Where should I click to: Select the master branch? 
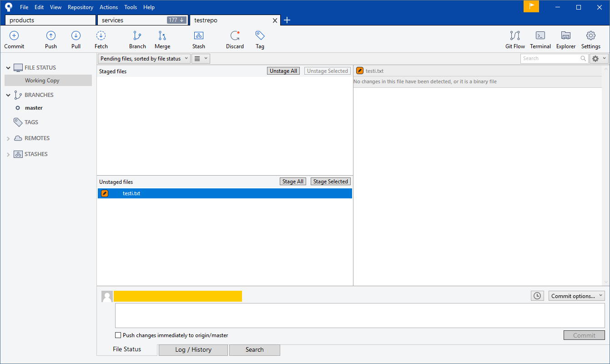point(34,108)
